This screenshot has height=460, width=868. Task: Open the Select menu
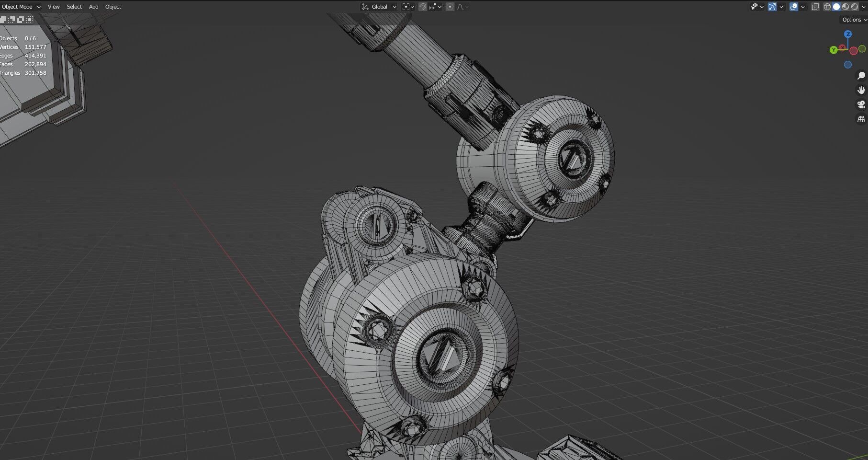point(74,7)
